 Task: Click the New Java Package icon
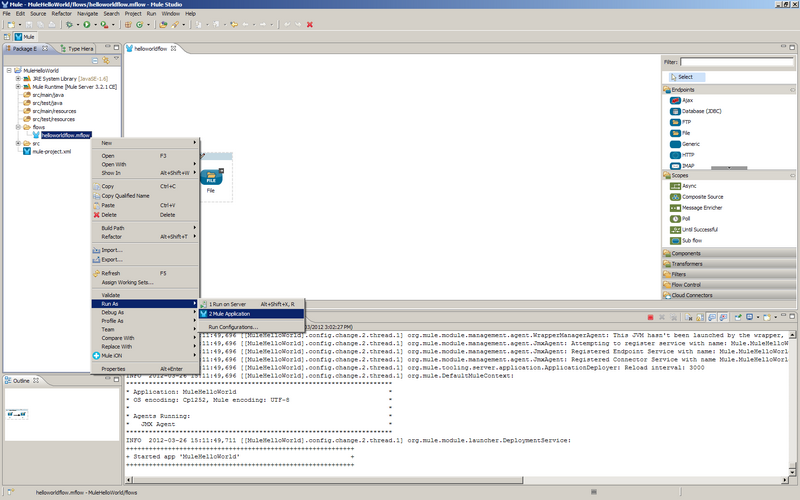click(x=128, y=24)
